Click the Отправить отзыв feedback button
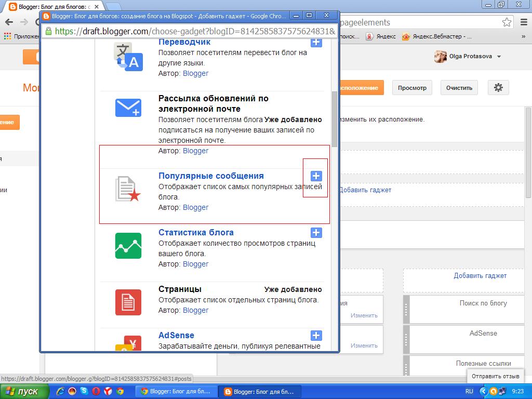 pos(495,376)
